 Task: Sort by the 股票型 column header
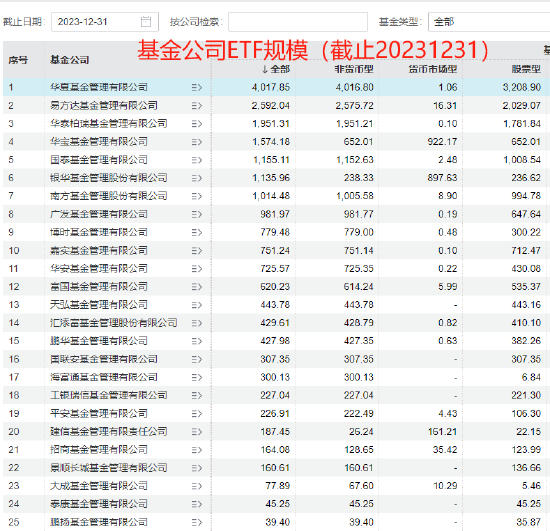pyautogui.click(x=526, y=69)
